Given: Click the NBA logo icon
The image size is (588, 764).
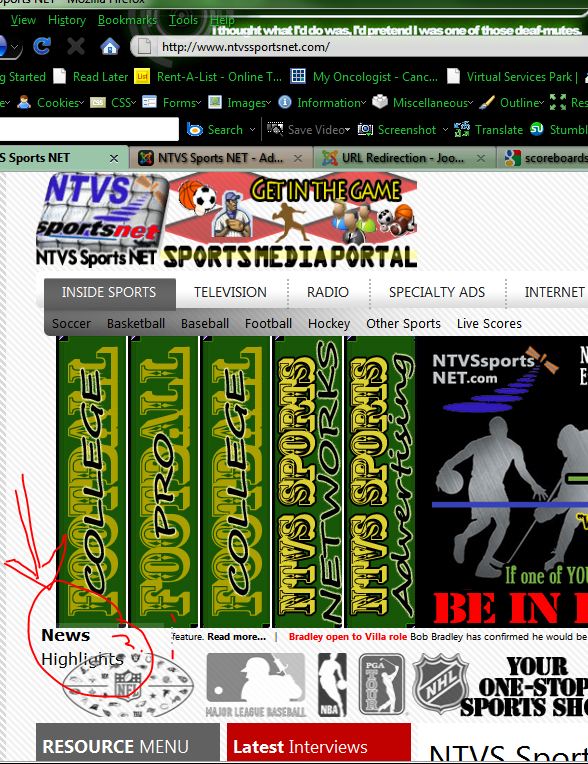Looking at the screenshot, I should 332,685.
